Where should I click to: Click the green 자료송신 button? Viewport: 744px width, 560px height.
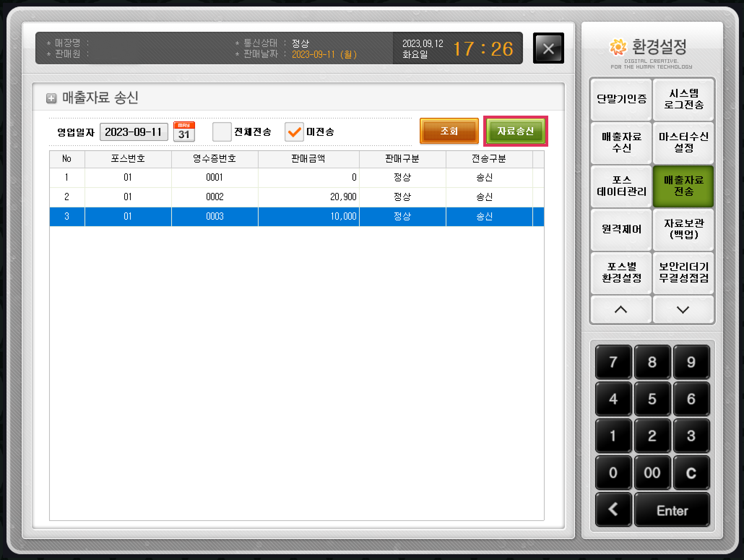[515, 131]
